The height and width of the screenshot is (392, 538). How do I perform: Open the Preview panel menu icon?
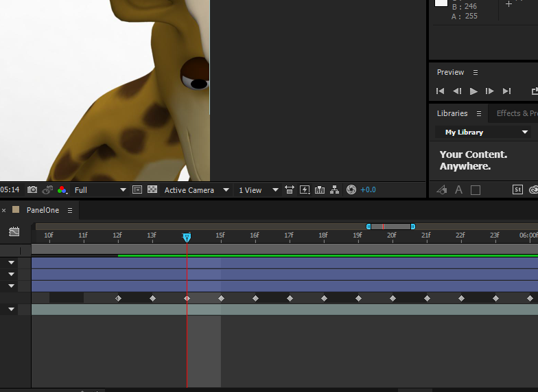[x=476, y=73]
